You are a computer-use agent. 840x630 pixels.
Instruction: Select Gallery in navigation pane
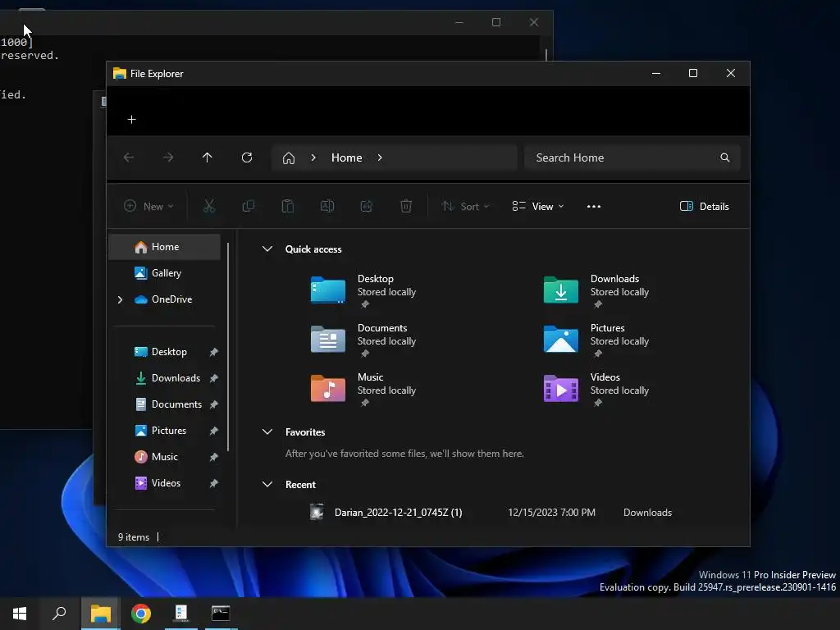click(x=164, y=273)
